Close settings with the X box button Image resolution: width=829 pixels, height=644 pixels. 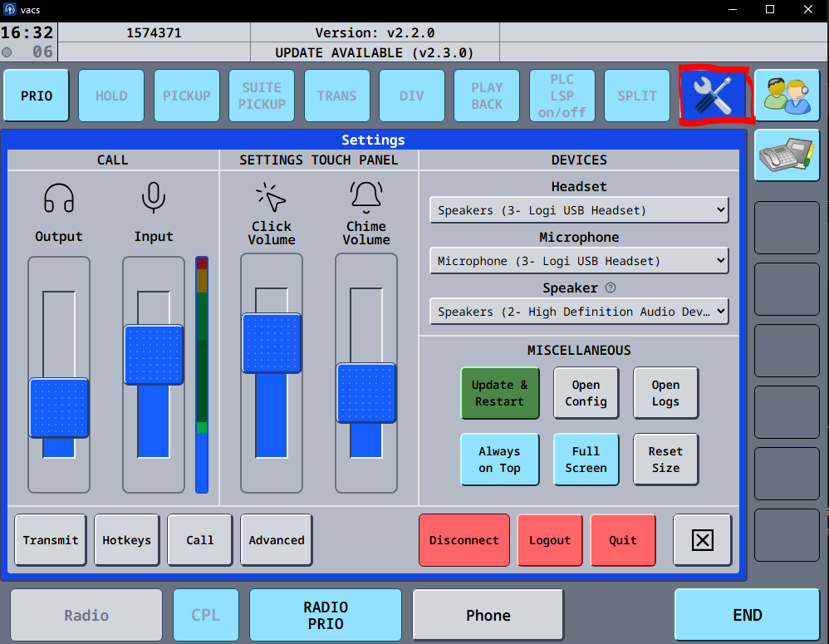tap(702, 540)
